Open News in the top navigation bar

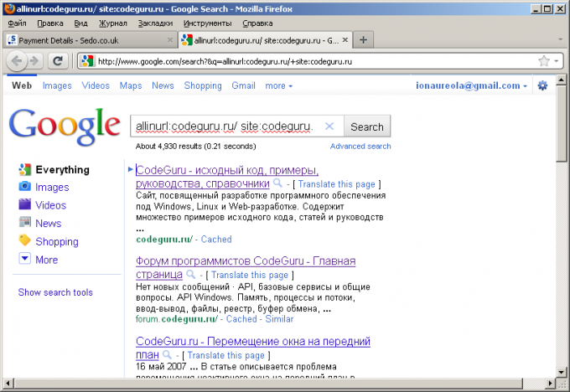[x=163, y=85]
